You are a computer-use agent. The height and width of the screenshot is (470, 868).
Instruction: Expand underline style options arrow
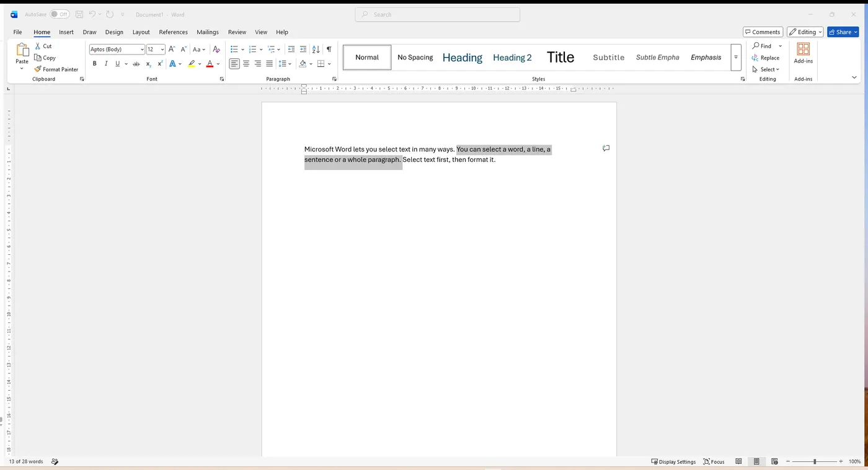pos(126,64)
